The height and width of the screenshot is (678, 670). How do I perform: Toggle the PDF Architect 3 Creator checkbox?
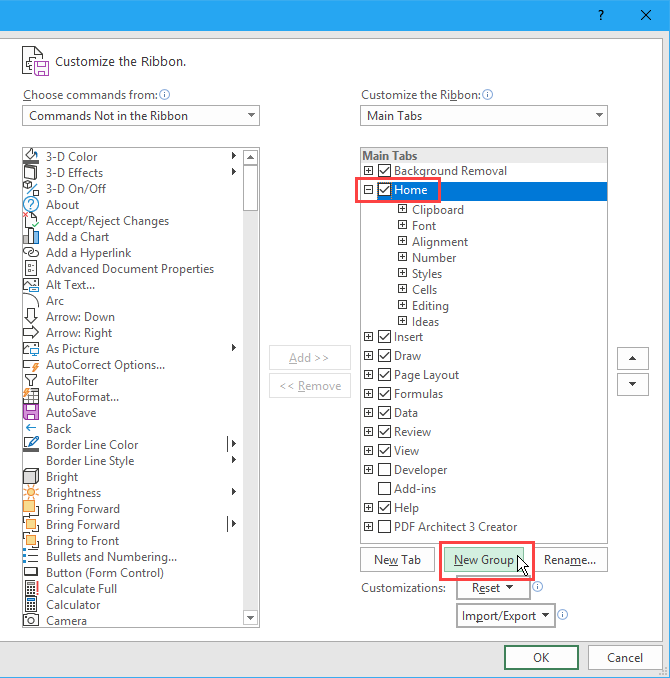pyautogui.click(x=384, y=527)
